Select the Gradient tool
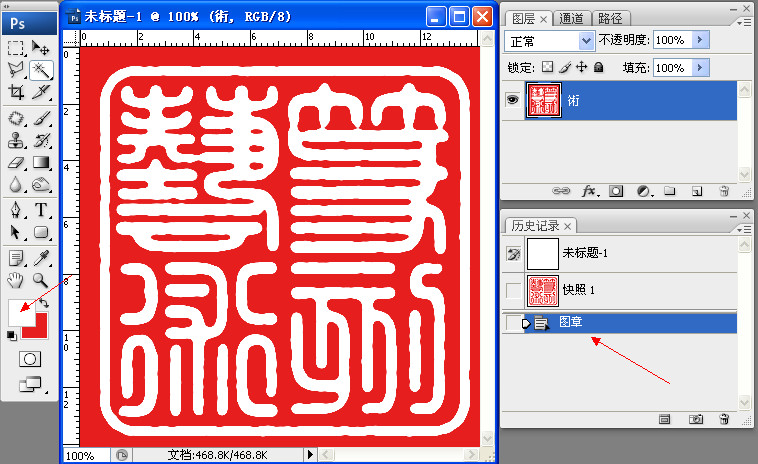Image resolution: width=758 pixels, height=464 pixels. [x=41, y=162]
